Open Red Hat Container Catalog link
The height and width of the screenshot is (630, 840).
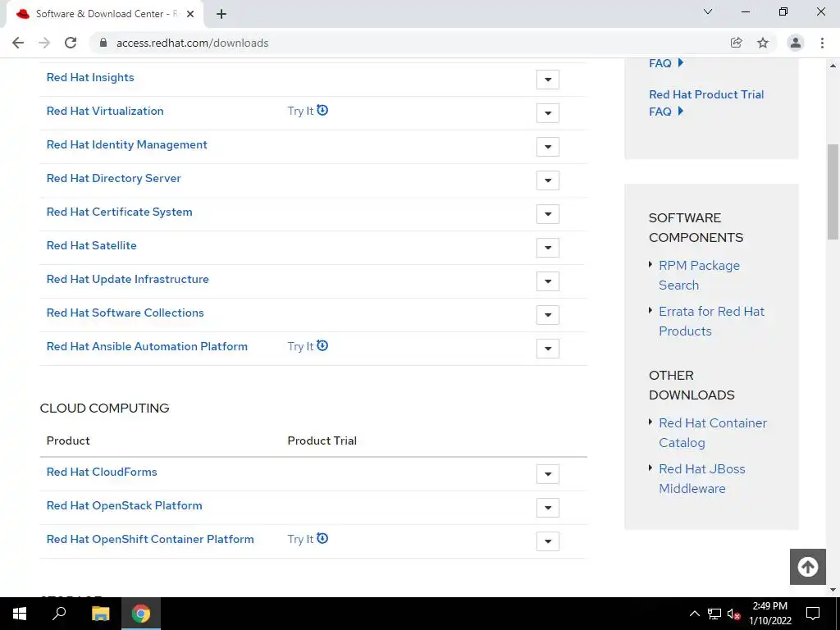tap(713, 433)
